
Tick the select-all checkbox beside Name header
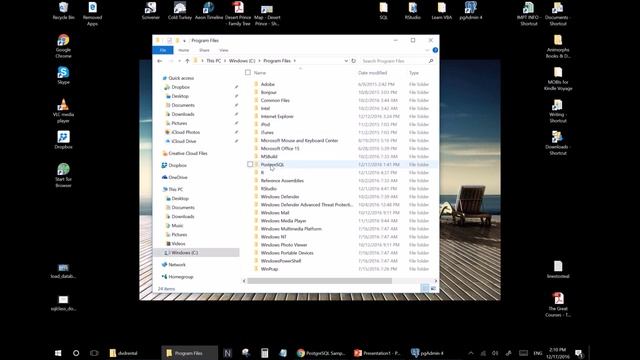[248, 73]
